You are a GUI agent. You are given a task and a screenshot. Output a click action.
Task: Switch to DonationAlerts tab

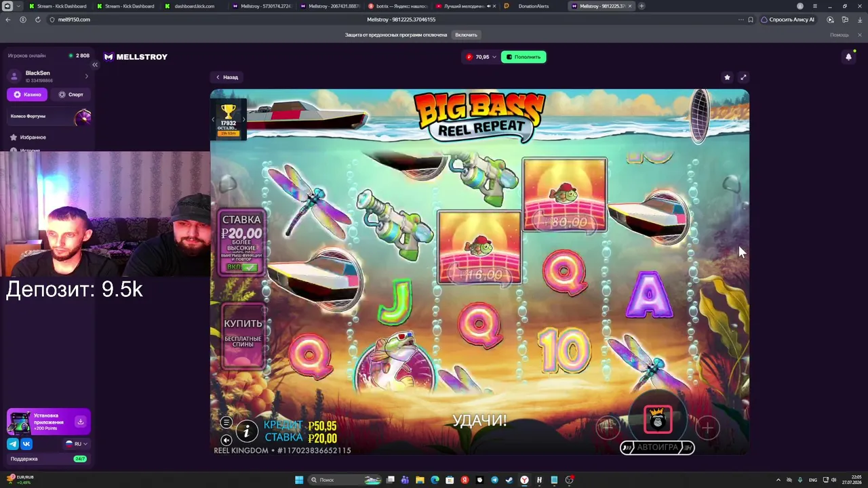[533, 6]
